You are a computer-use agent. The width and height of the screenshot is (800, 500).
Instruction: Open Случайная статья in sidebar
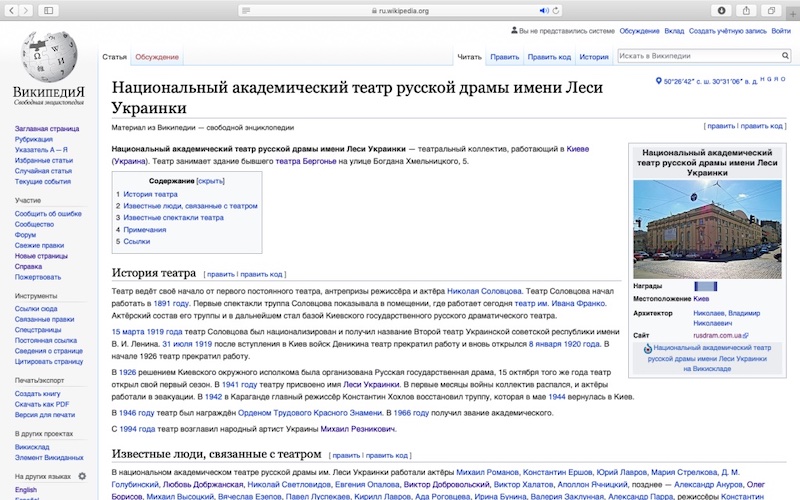pyautogui.click(x=43, y=171)
